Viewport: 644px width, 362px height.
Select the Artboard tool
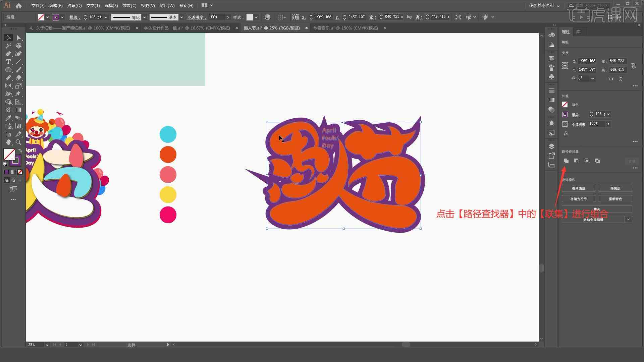pyautogui.click(x=8, y=134)
